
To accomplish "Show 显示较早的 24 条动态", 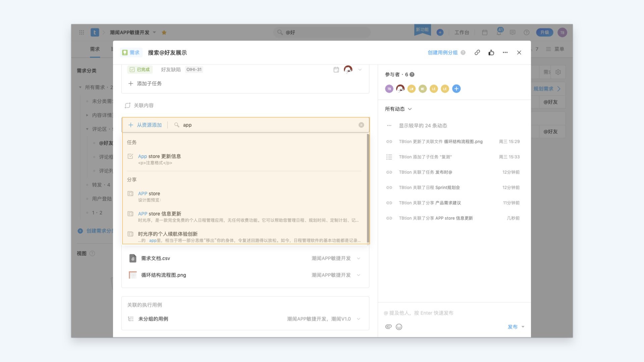I will pos(423,126).
